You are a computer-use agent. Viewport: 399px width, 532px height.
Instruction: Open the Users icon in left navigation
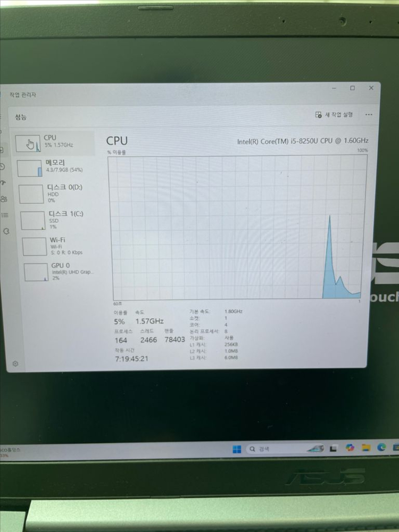(4, 199)
